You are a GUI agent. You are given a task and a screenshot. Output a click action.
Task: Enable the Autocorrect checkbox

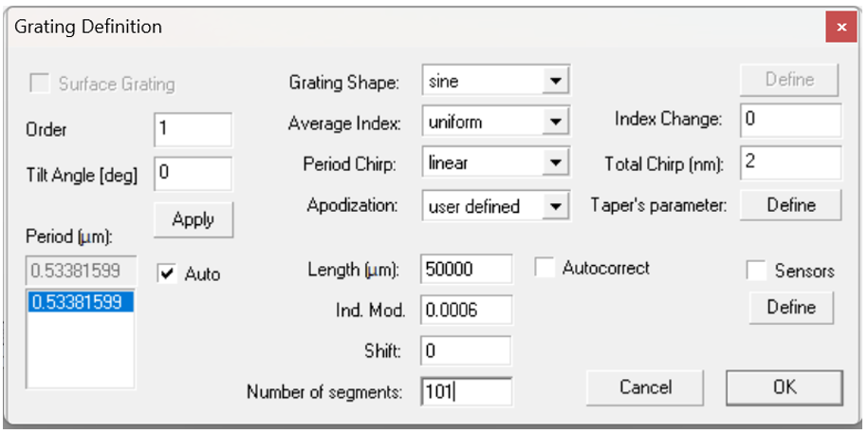coord(545,269)
